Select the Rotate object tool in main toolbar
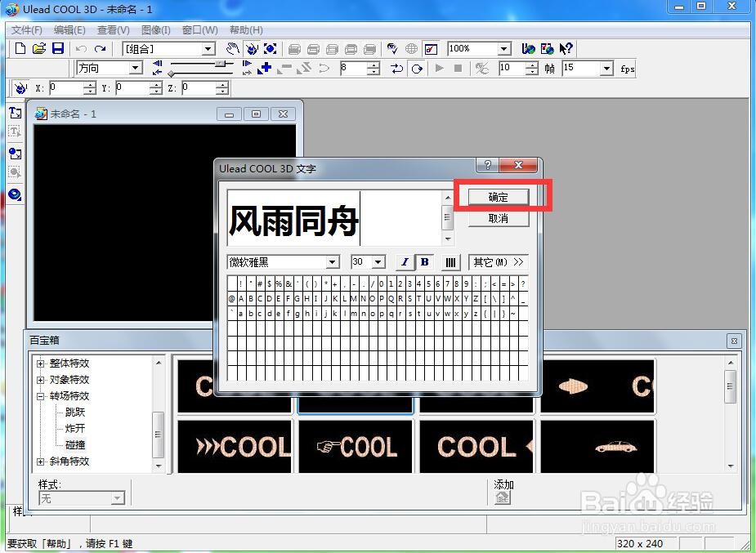Screen dimensions: 756x553 [x=251, y=48]
